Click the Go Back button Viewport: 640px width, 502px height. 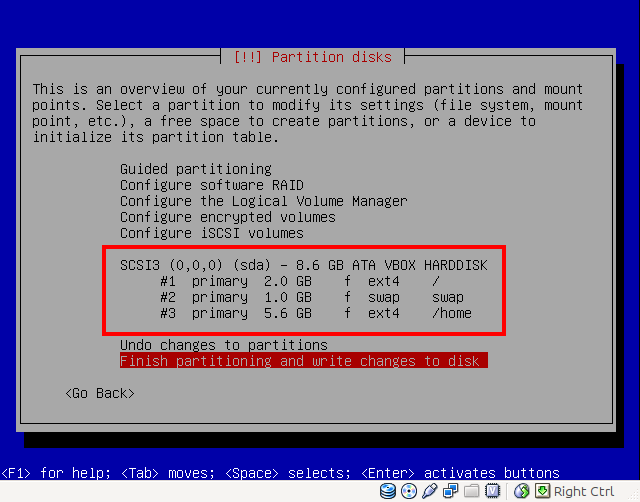(100, 393)
